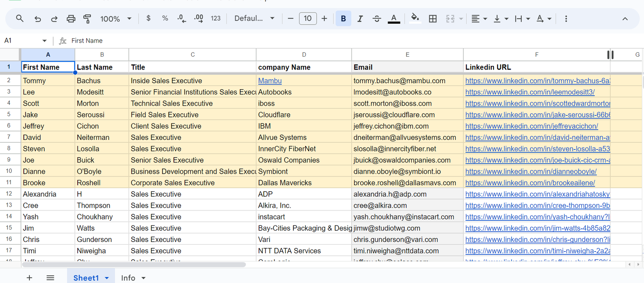Select column F header
The image size is (644, 283).
point(537,55)
